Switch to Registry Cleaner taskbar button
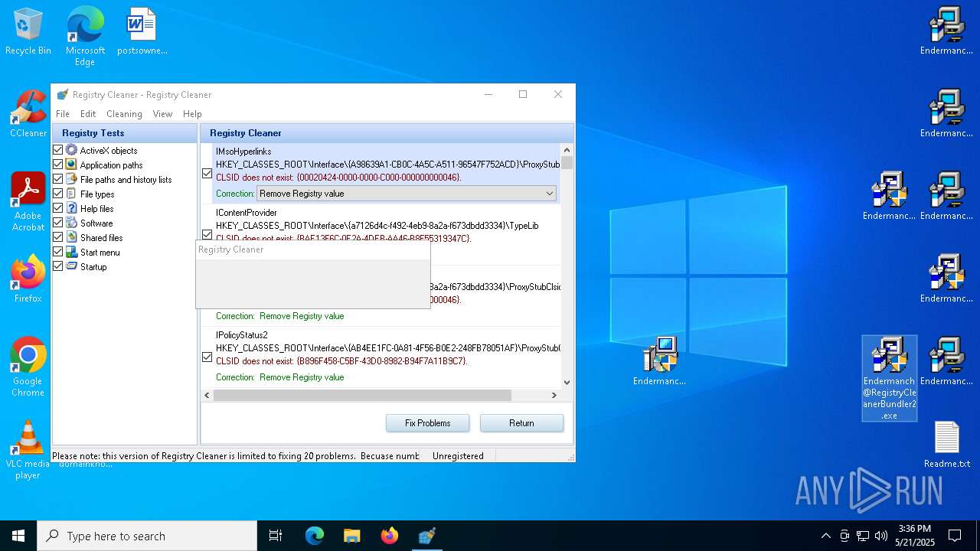The image size is (980, 551). click(427, 536)
